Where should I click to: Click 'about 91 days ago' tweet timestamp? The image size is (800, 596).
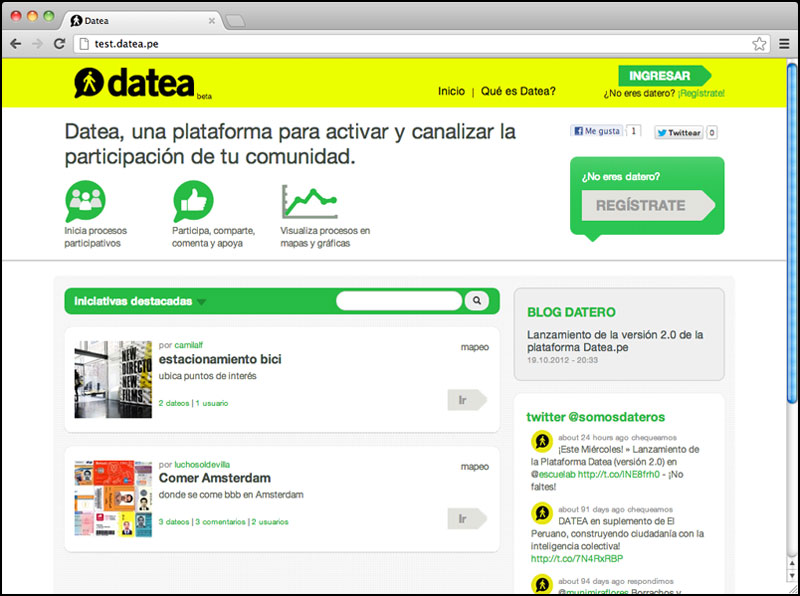[591, 509]
